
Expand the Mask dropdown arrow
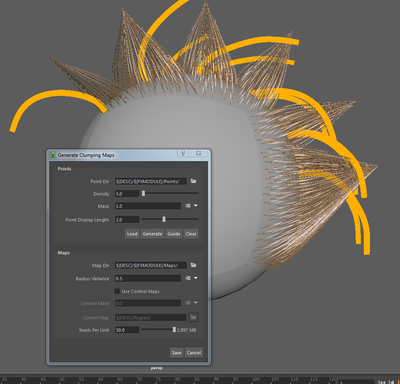click(196, 206)
